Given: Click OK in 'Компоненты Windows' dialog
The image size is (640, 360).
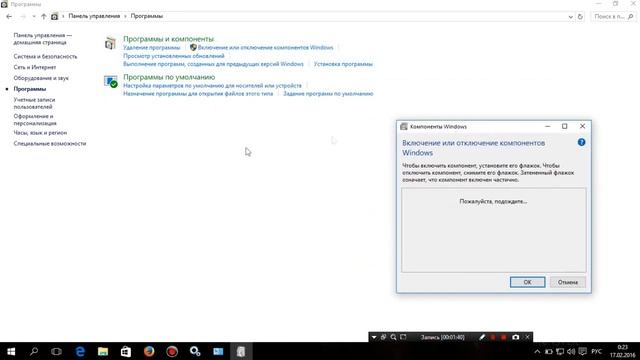Looking at the screenshot, I should tap(527, 282).
